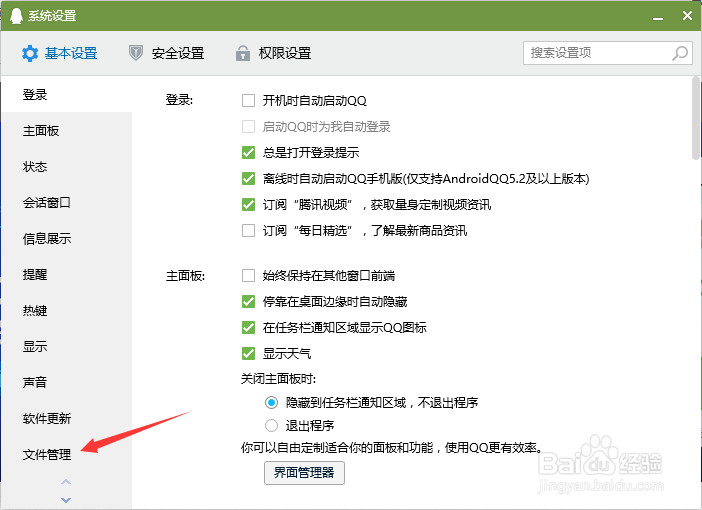This screenshot has width=702, height=510.
Task: Select 登录 in the sidebar
Action: [66, 94]
